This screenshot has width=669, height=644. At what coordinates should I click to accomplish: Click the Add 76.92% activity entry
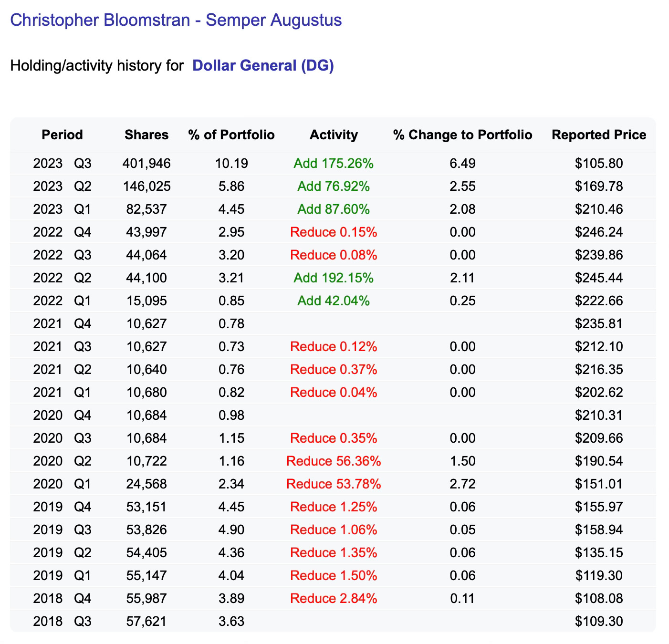pyautogui.click(x=334, y=187)
